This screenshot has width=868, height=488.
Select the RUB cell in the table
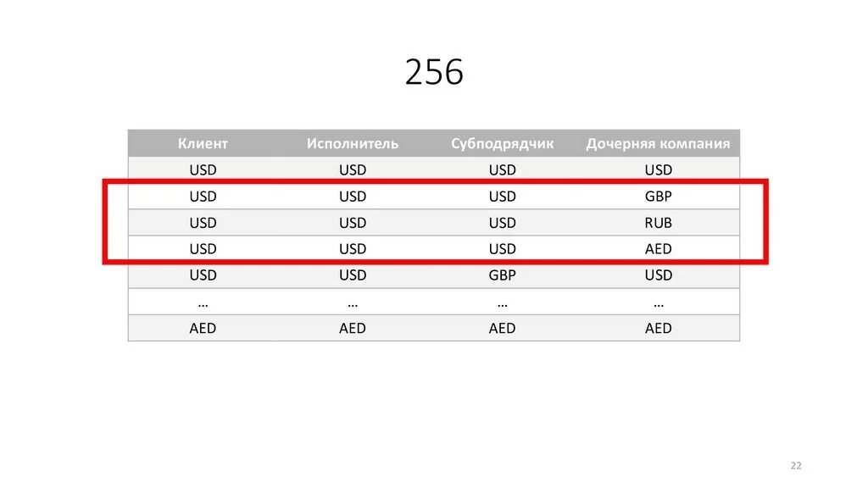[658, 223]
